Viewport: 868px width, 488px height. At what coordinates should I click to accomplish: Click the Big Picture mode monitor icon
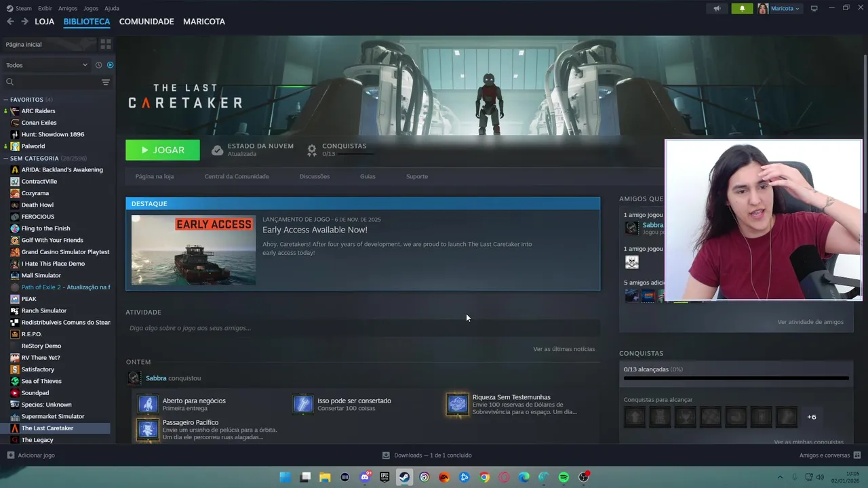pyautogui.click(x=814, y=8)
